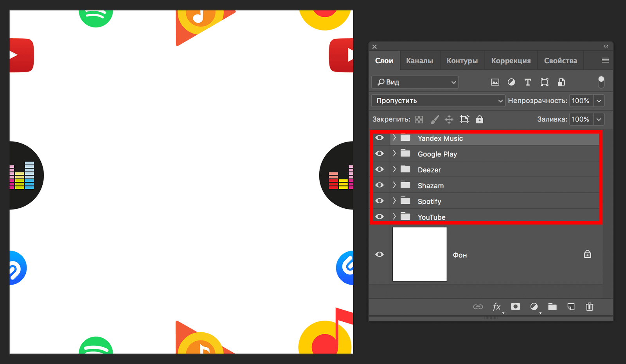Viewport: 626px width, 364px height.
Task: Filter layers by smart objects icon
Action: pos(561,82)
